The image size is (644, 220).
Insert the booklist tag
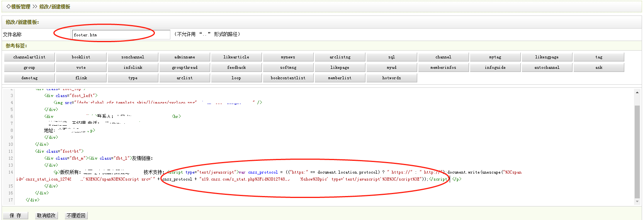[x=81, y=57]
